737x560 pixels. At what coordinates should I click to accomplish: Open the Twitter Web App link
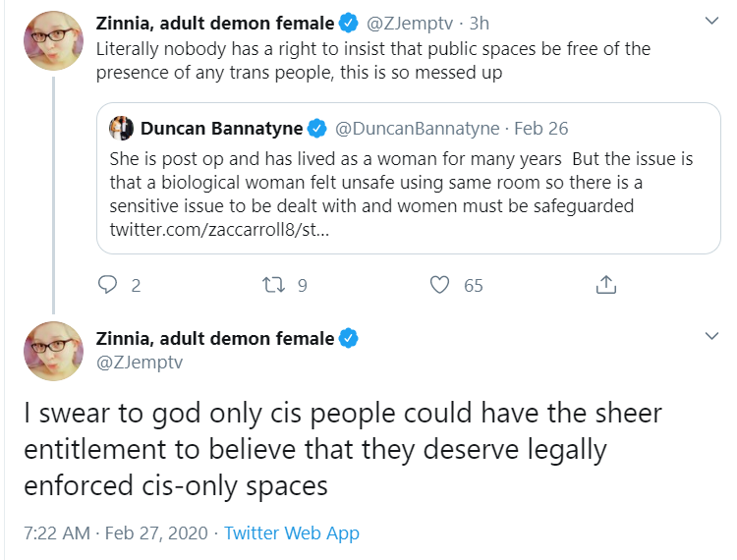click(x=292, y=533)
